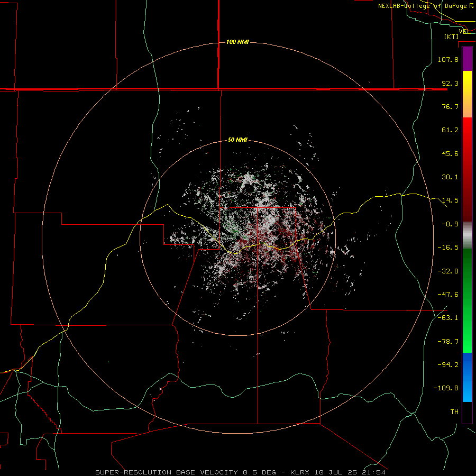Click the [KT] units label

pos(452,36)
